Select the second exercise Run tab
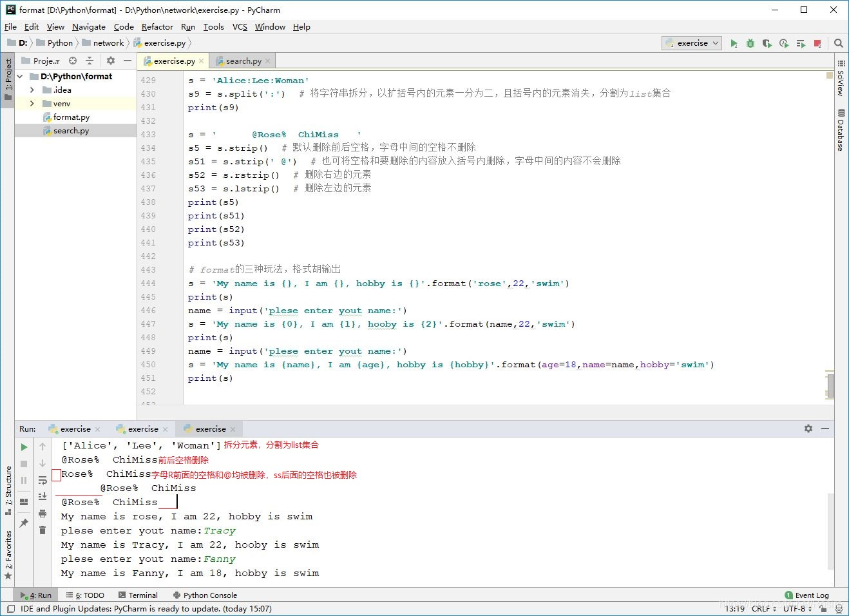Screen dimensions: 849x616 [x=143, y=429]
